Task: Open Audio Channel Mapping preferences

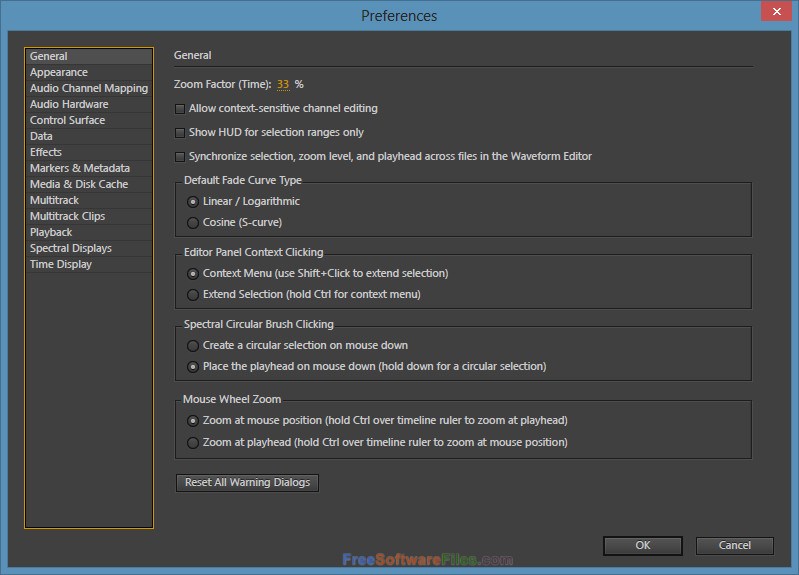Action: tap(89, 88)
